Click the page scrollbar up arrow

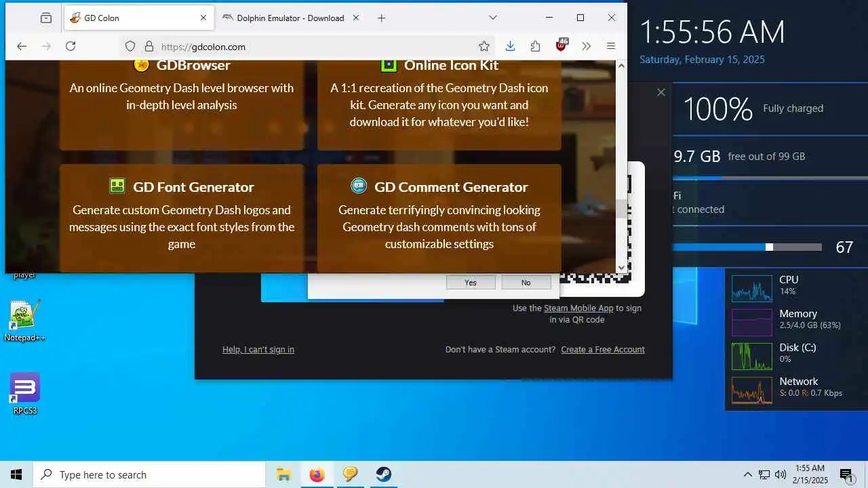[x=621, y=66]
